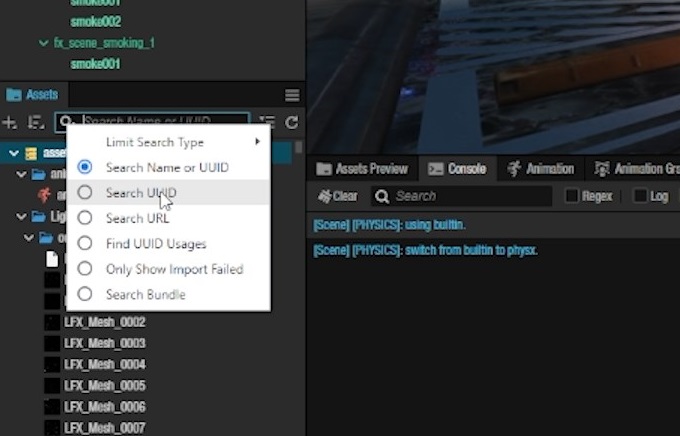The height and width of the screenshot is (436, 680).
Task: Click 'switch from builtin to physx' log
Action: tap(425, 250)
